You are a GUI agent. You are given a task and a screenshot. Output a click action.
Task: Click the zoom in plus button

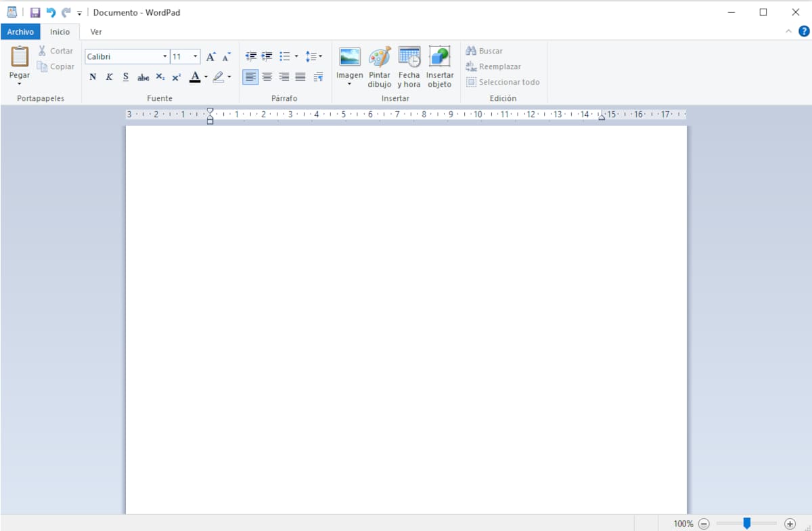pyautogui.click(x=790, y=524)
